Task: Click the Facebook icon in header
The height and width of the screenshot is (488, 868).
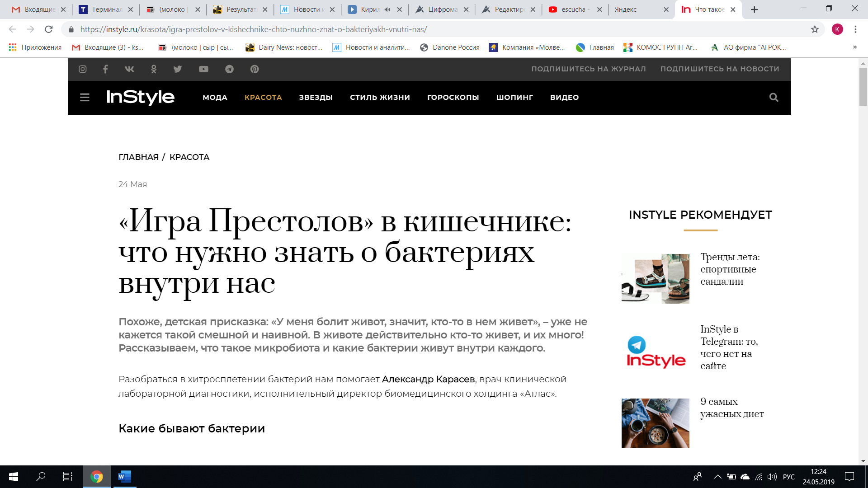Action: click(x=105, y=69)
